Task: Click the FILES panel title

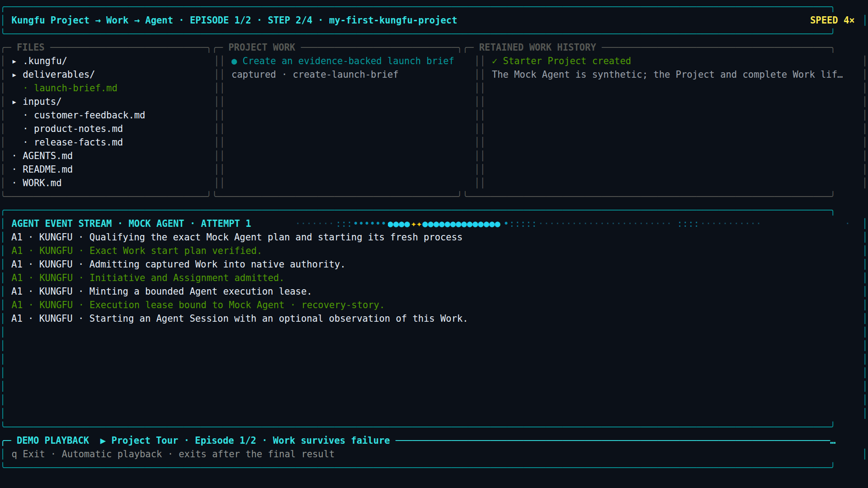Action: click(x=31, y=47)
